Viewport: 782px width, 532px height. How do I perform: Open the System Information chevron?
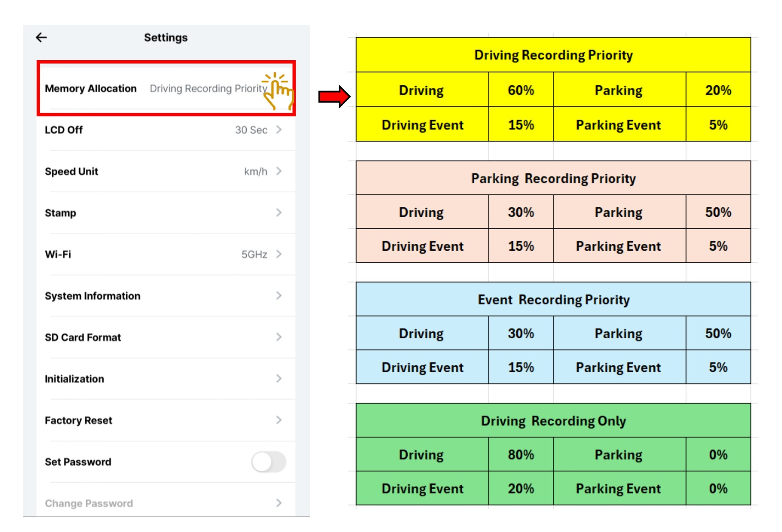click(x=279, y=296)
